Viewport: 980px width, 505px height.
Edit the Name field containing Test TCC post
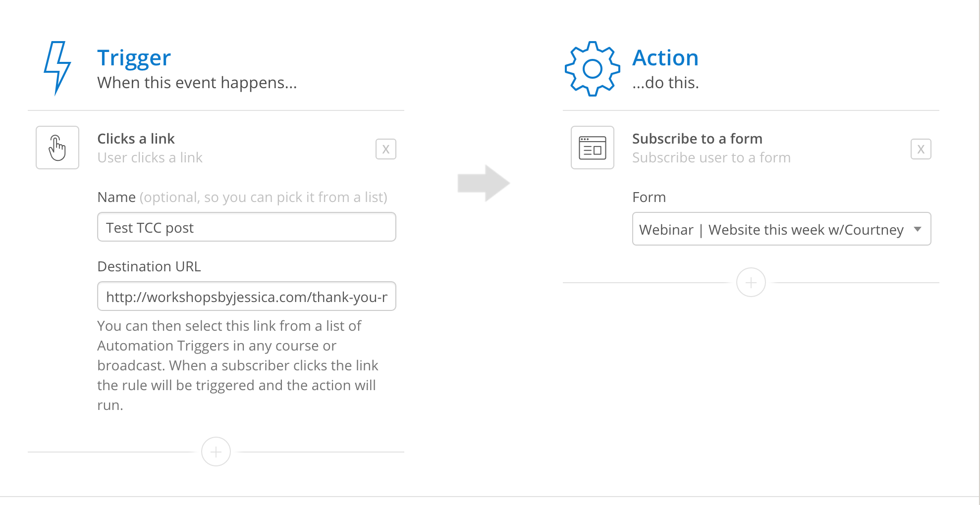247,227
